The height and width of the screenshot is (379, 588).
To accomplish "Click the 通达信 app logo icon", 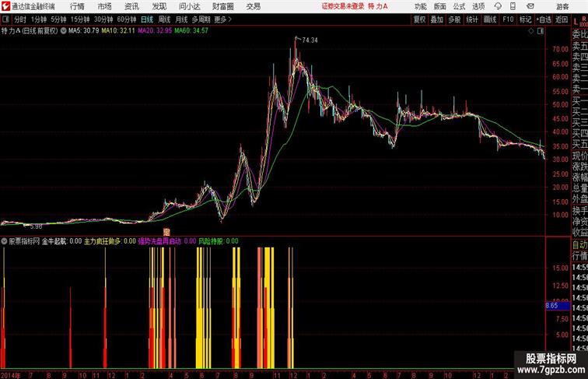I will (5, 6).
